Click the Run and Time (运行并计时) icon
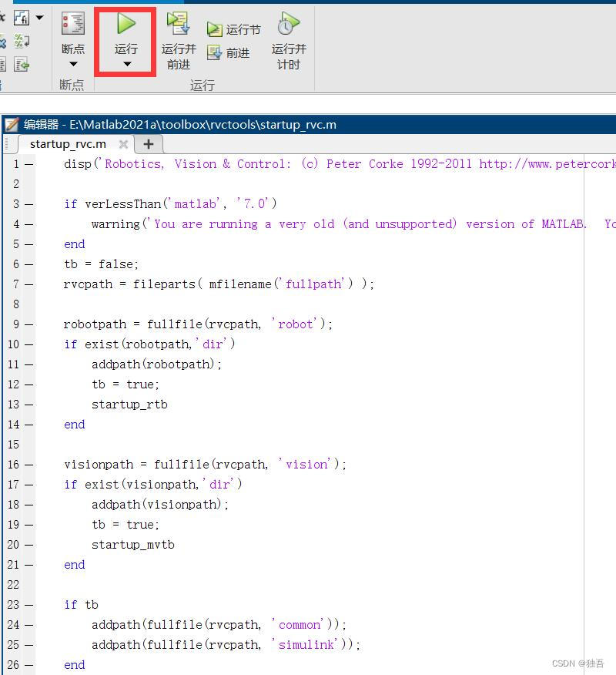 pos(288,23)
